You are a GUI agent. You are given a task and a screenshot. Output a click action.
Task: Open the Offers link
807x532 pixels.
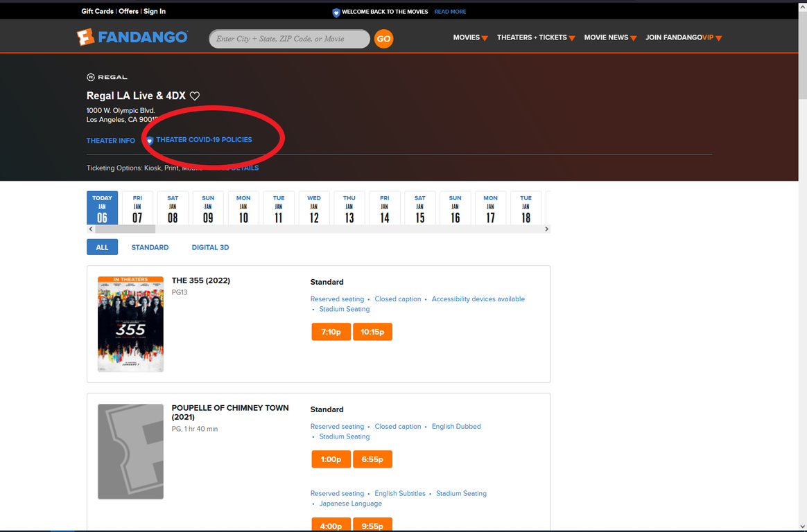click(129, 11)
